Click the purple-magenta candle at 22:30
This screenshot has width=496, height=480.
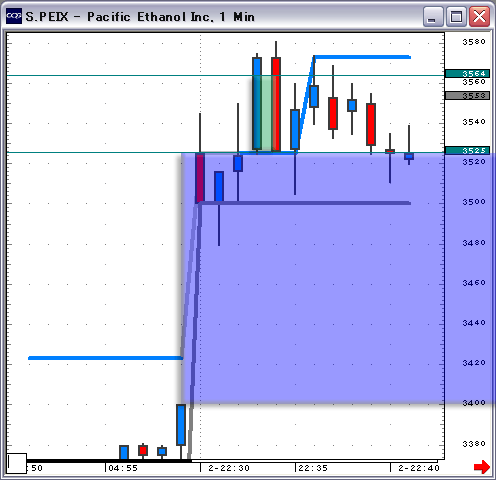[x=200, y=178]
